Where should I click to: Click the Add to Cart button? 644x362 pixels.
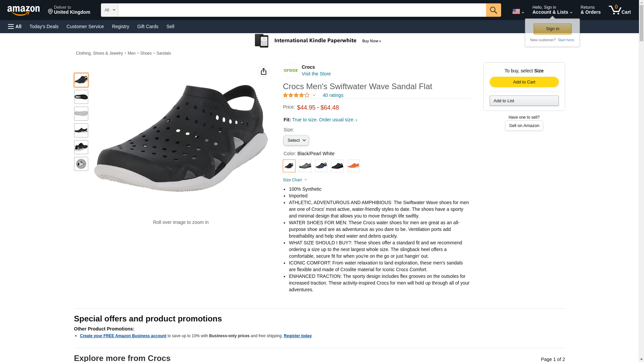pyautogui.click(x=524, y=82)
